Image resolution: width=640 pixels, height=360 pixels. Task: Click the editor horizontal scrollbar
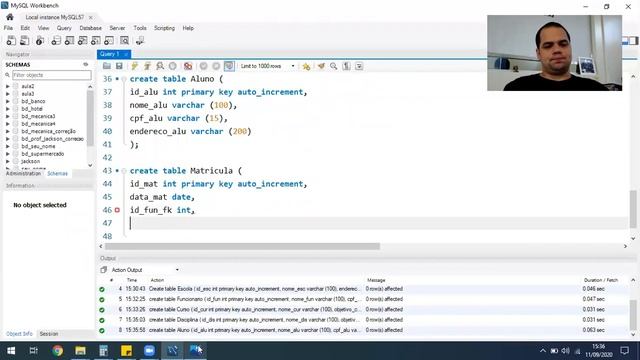coord(242,246)
